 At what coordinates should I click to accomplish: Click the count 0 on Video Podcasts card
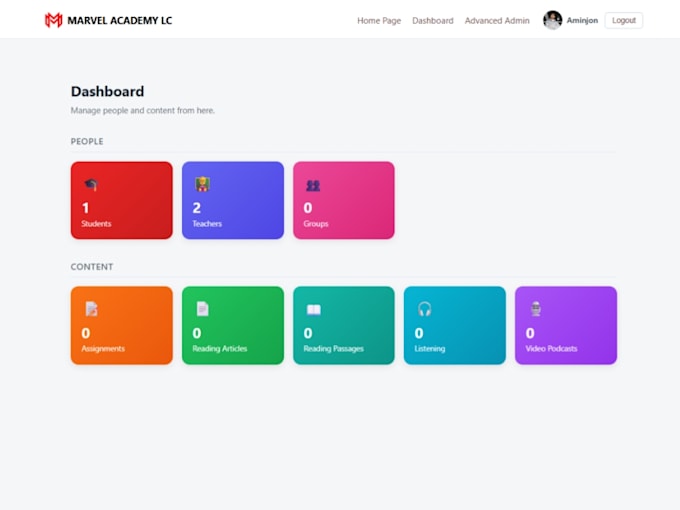click(x=530, y=333)
